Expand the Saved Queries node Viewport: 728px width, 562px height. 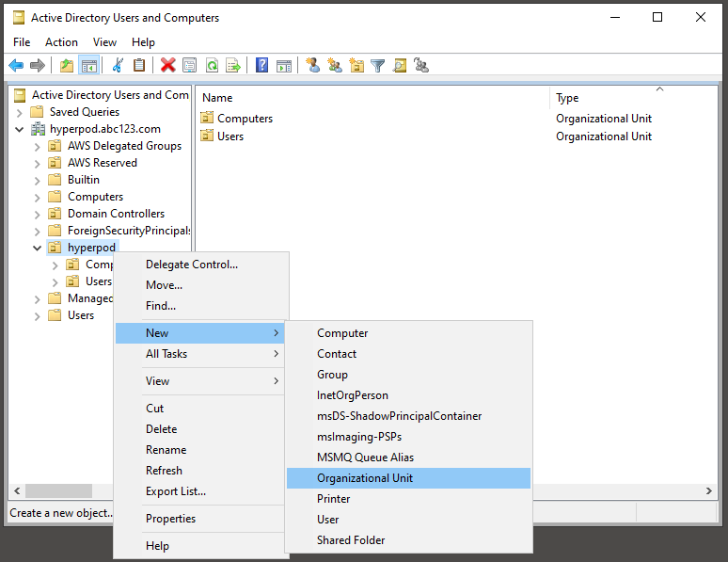(x=19, y=112)
